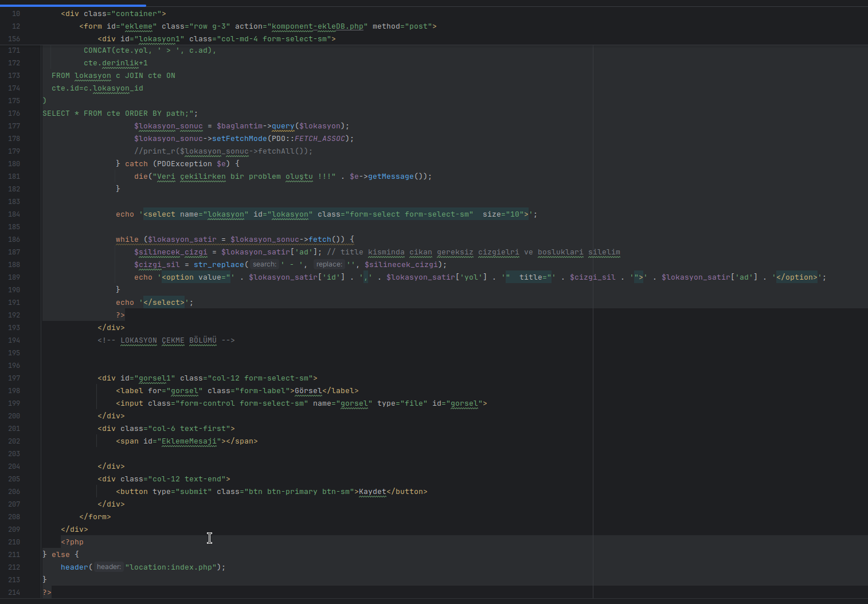The image size is (868, 604).
Task: Click the 'search:' parameter hint in str_replace
Action: (264, 265)
